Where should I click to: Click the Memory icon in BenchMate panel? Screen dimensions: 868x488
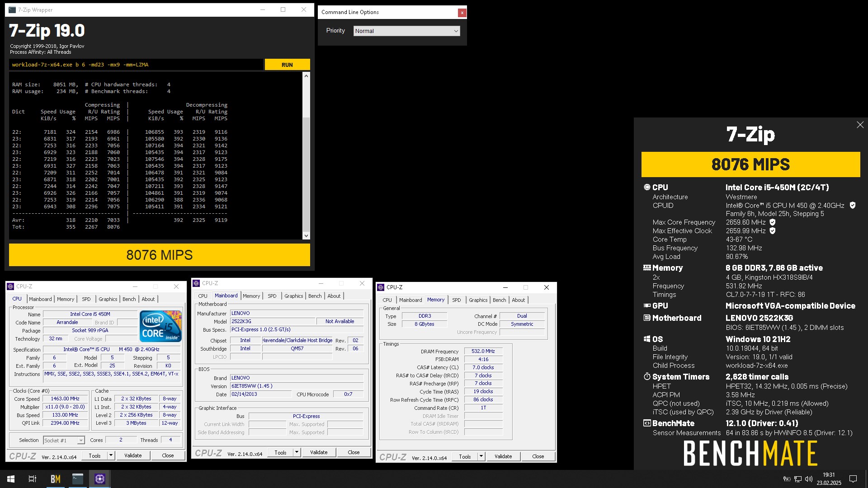click(647, 267)
